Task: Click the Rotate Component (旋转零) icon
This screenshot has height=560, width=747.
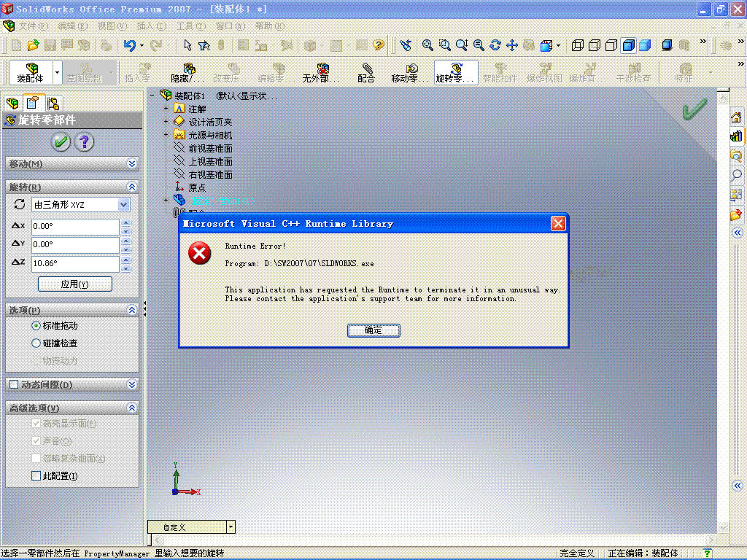Action: coord(456,72)
